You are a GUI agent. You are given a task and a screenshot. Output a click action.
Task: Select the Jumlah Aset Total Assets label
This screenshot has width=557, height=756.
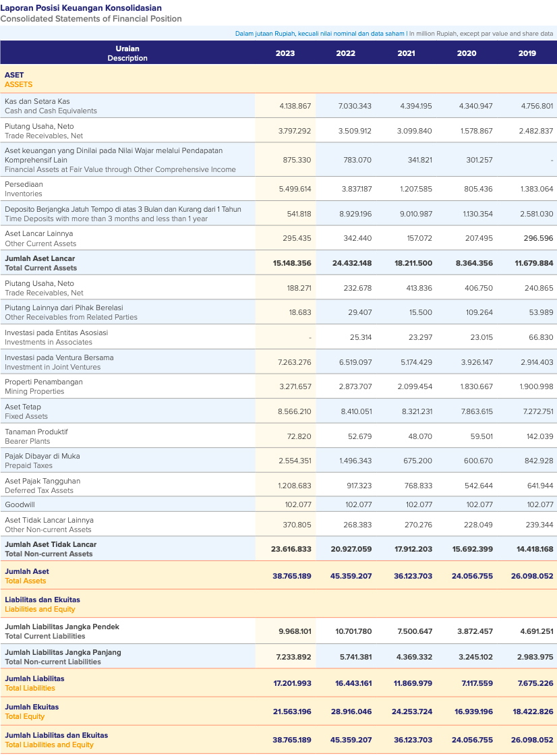27,576
